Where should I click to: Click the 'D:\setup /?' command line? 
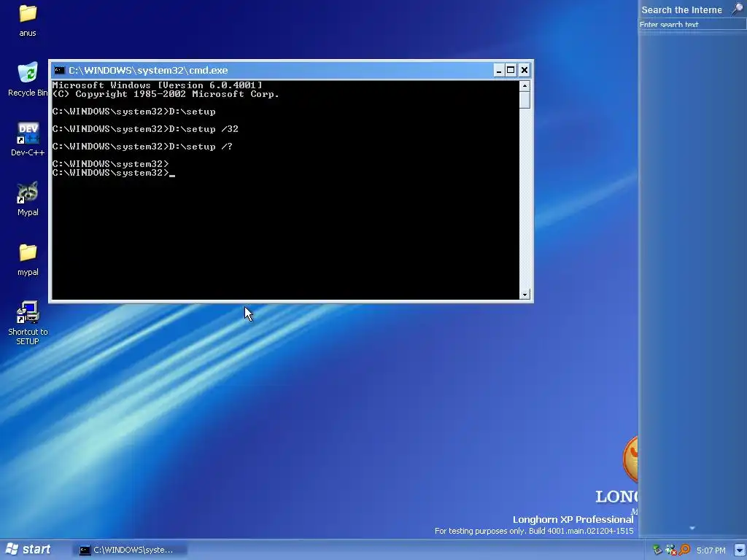coord(142,147)
